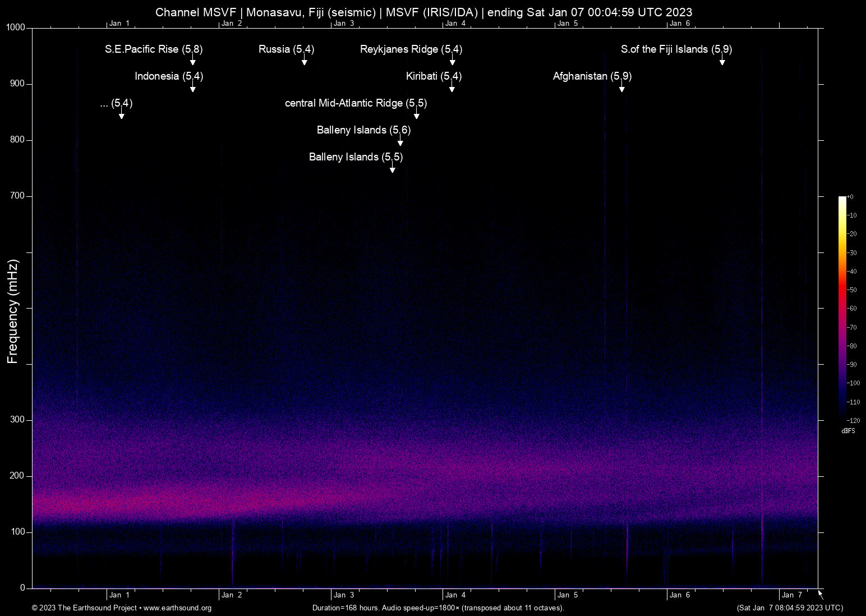Expand the Jan 4 date tick at top

455,24
